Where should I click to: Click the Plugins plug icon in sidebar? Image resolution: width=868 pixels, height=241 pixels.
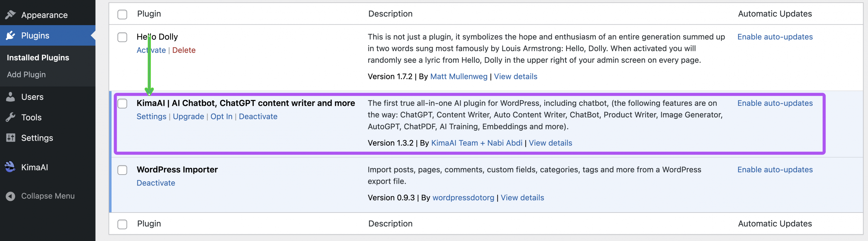tap(11, 35)
